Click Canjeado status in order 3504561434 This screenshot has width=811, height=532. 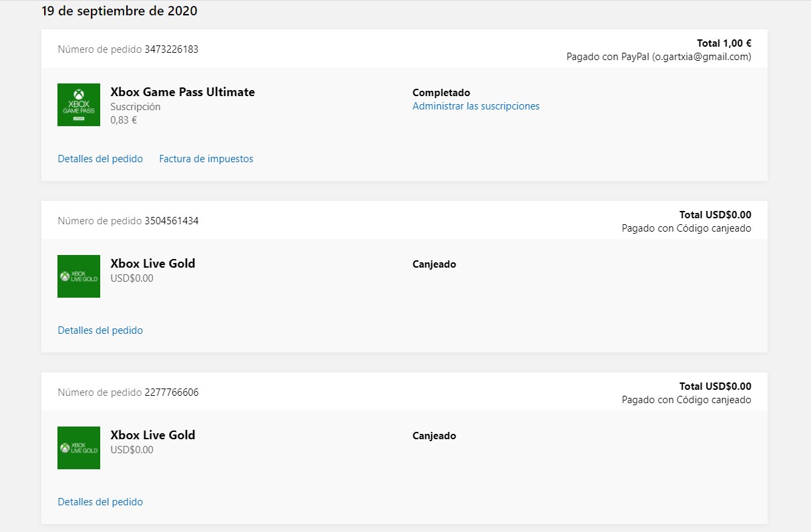tap(434, 264)
